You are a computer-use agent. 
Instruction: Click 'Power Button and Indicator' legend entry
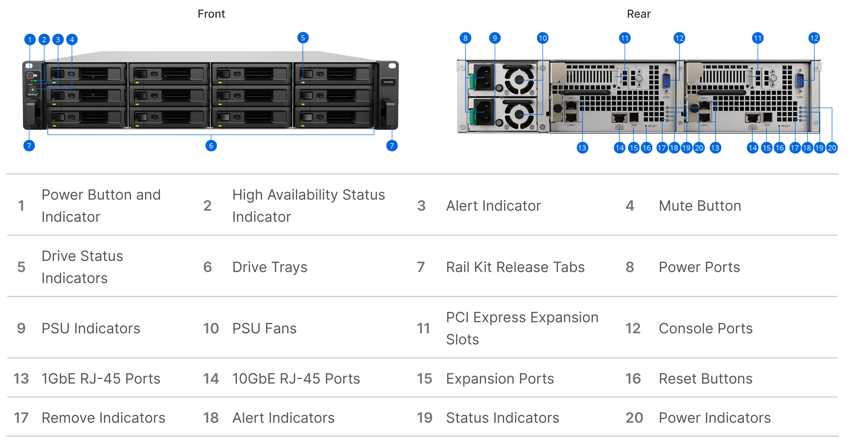click(101, 206)
